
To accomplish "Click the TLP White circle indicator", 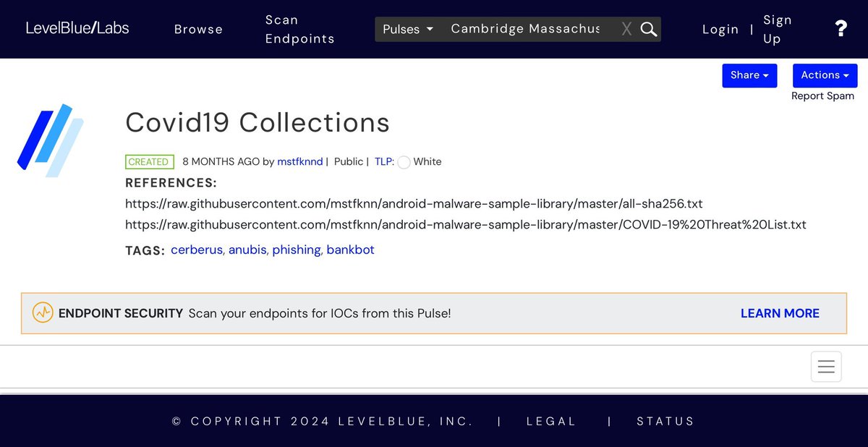I will (404, 162).
